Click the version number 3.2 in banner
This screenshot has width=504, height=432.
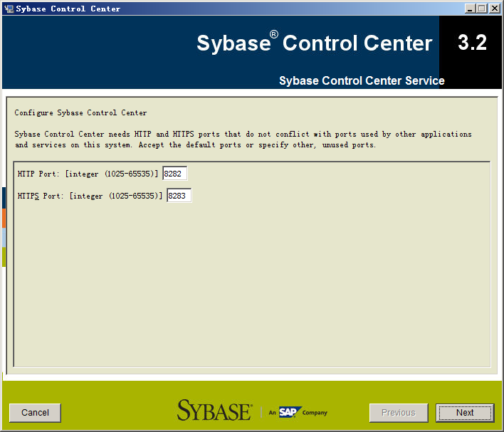pyautogui.click(x=472, y=42)
